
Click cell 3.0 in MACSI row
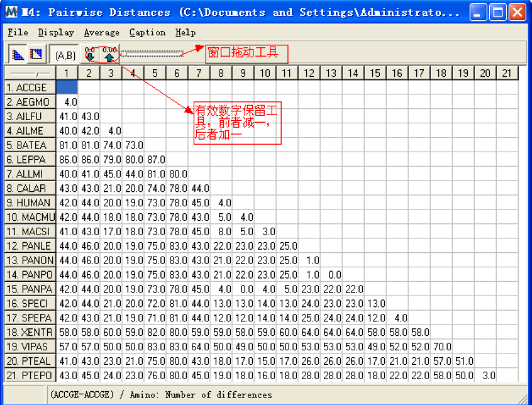(265, 231)
